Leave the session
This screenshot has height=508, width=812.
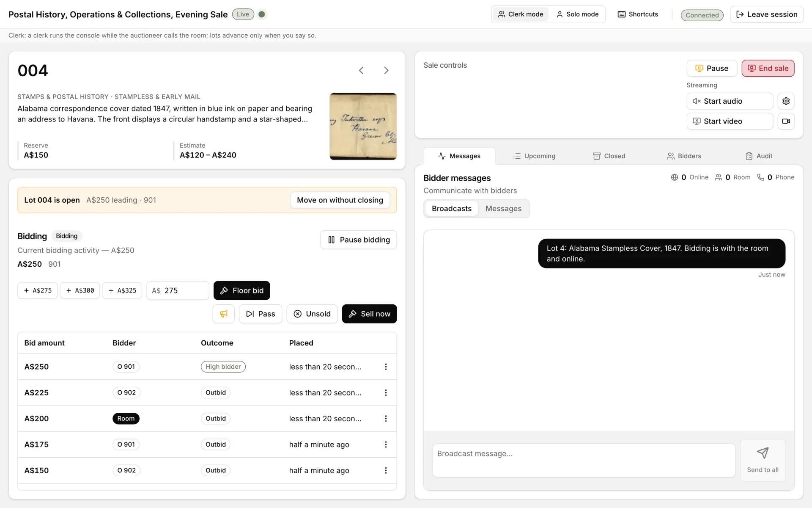pyautogui.click(x=766, y=14)
